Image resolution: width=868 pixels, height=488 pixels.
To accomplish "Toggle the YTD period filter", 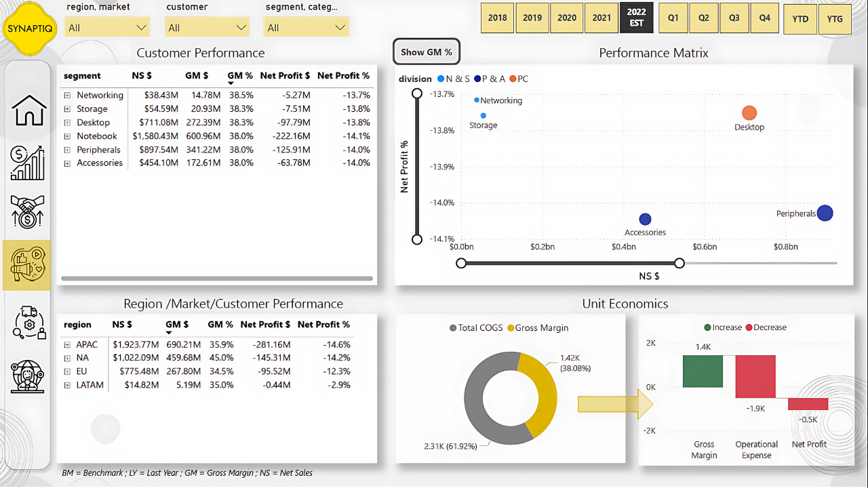I will (800, 18).
